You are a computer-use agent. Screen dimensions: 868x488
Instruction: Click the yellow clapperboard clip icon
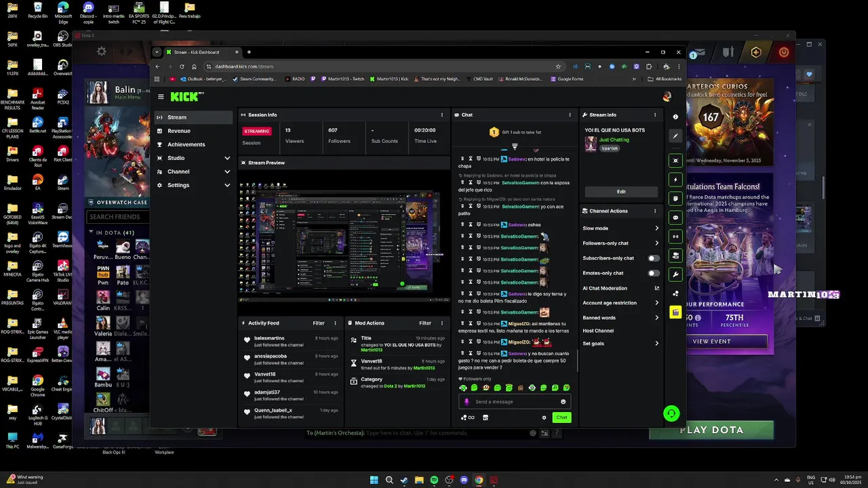675,312
